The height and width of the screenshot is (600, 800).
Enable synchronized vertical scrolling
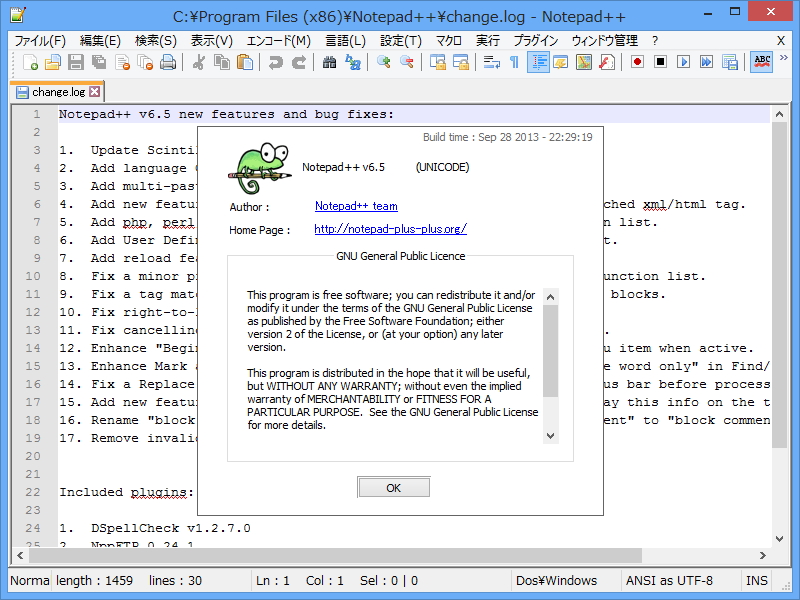pos(438,61)
